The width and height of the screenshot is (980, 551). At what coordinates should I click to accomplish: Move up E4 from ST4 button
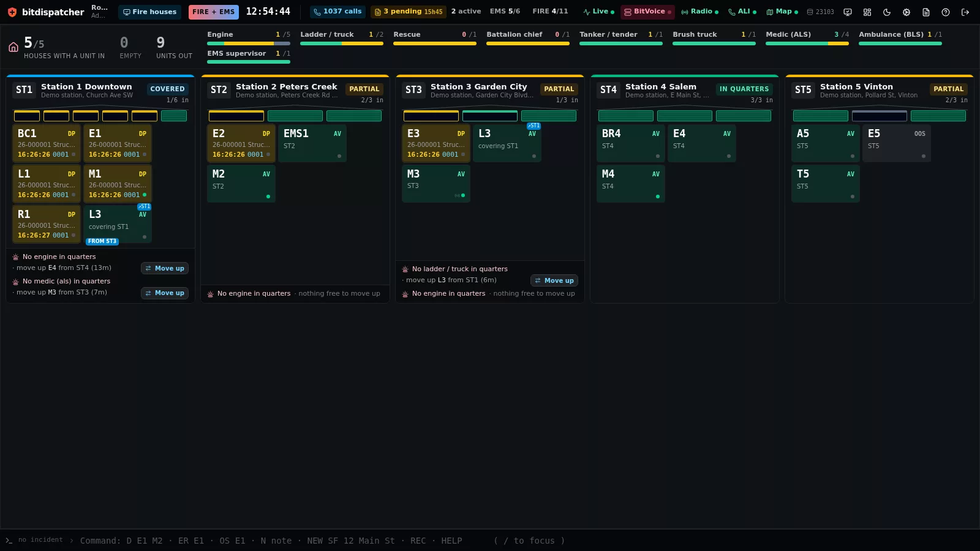coord(165,268)
